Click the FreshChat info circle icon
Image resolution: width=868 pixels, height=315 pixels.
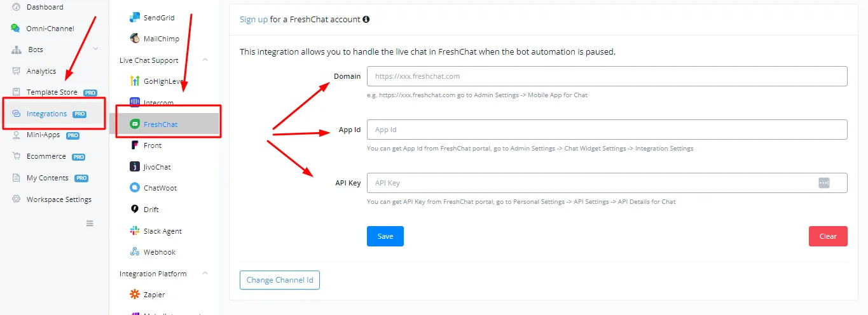click(x=366, y=20)
